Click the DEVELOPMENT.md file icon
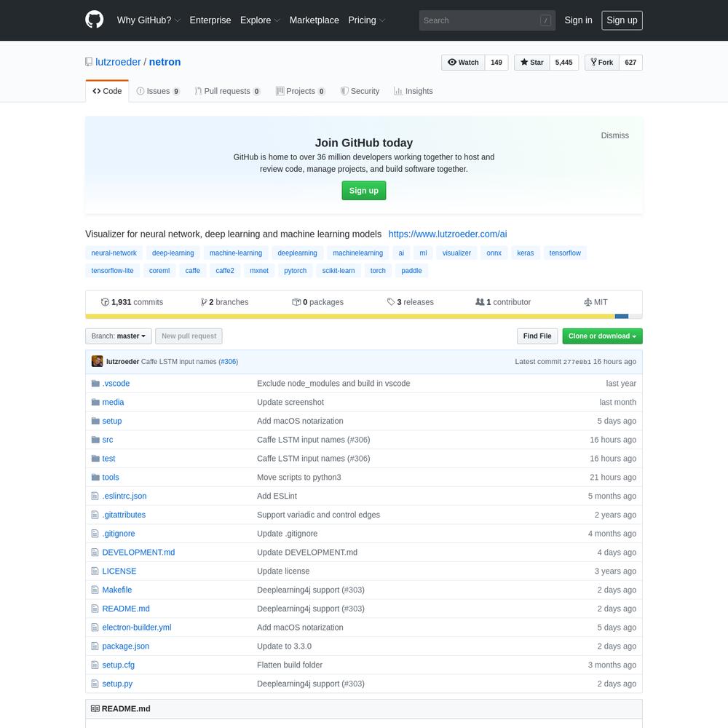 [x=95, y=553]
